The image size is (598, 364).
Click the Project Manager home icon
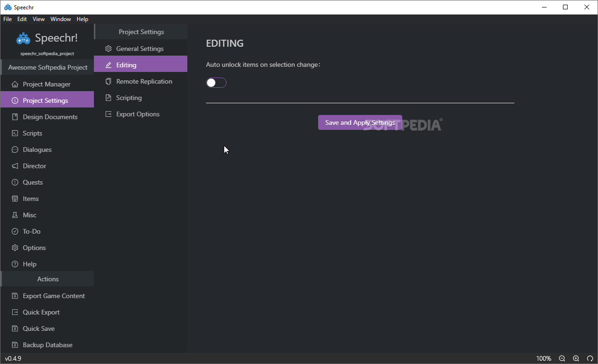pos(14,84)
